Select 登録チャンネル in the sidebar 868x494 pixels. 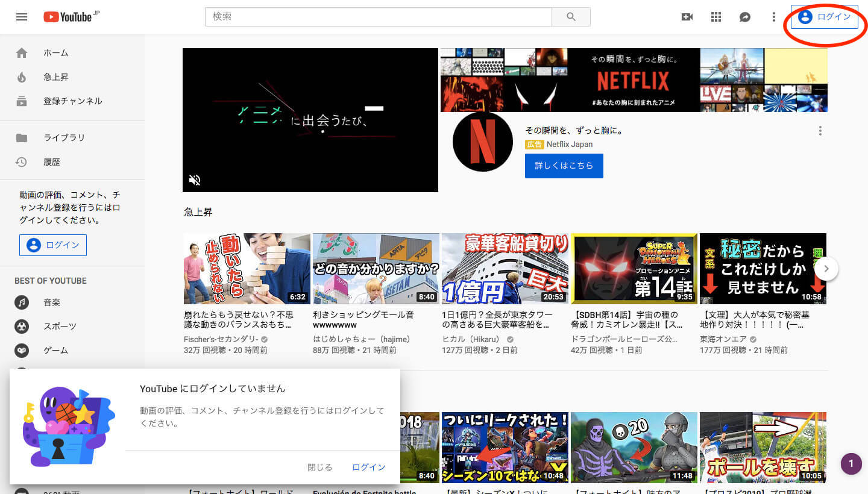(x=72, y=101)
